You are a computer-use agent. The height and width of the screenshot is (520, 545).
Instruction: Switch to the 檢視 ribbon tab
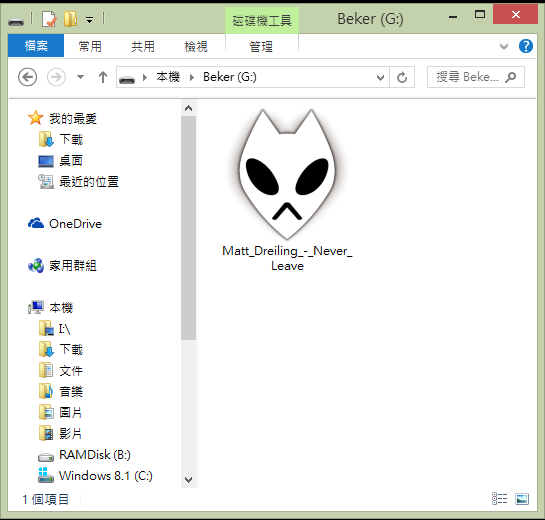coord(196,46)
